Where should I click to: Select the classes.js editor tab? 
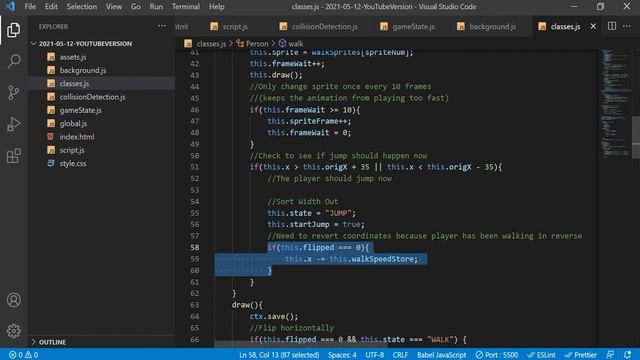click(565, 26)
